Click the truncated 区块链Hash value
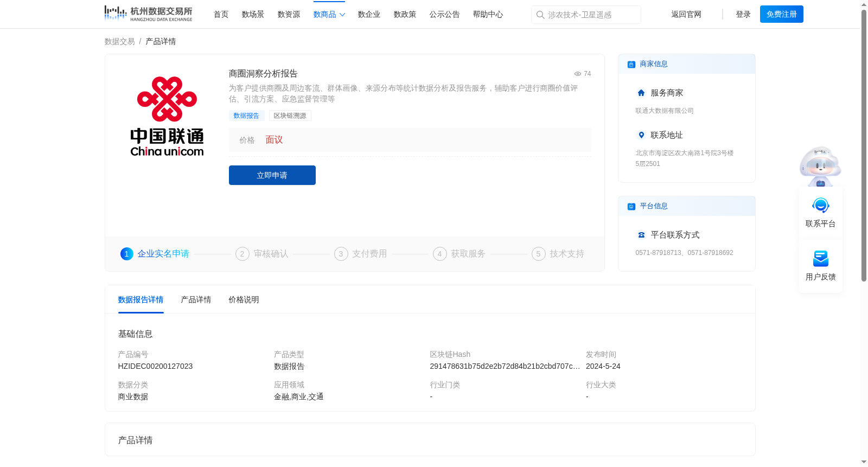The image size is (868, 467). coord(505,367)
